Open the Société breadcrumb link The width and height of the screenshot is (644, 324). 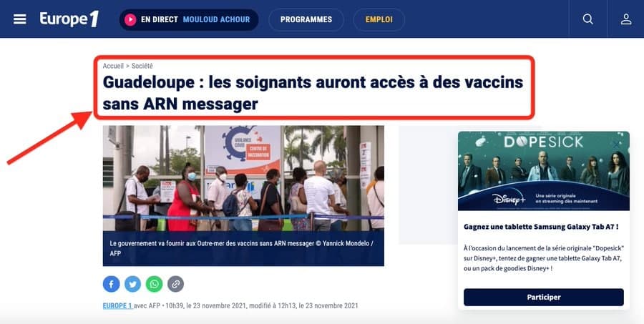point(142,66)
